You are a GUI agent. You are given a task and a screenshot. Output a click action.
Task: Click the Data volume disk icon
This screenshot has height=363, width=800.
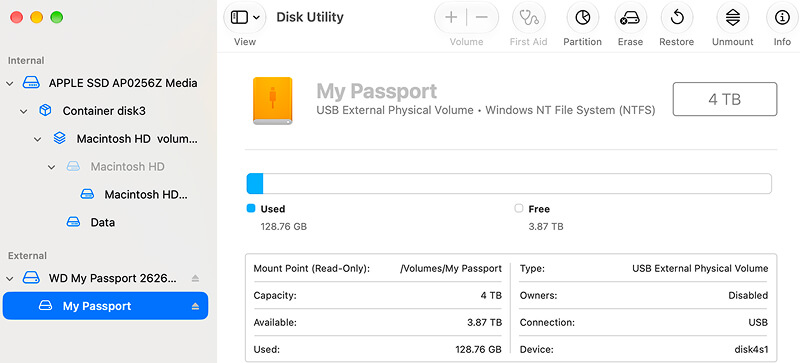coord(73,222)
